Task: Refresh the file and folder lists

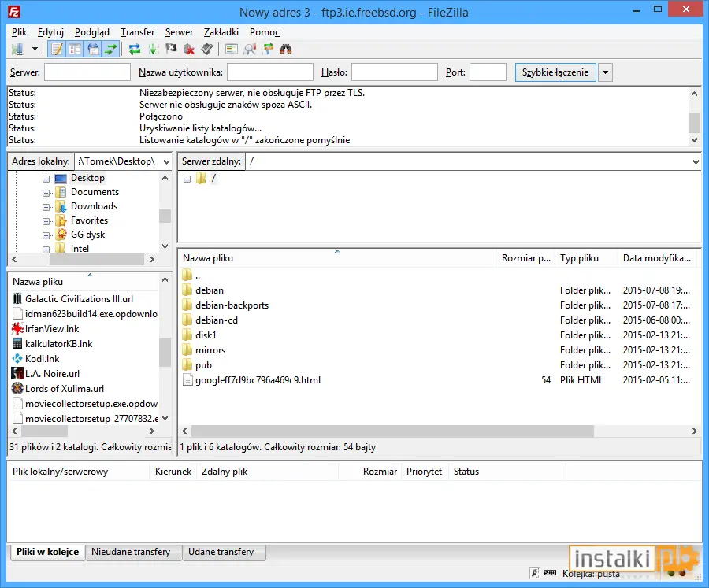Action: click(x=134, y=49)
